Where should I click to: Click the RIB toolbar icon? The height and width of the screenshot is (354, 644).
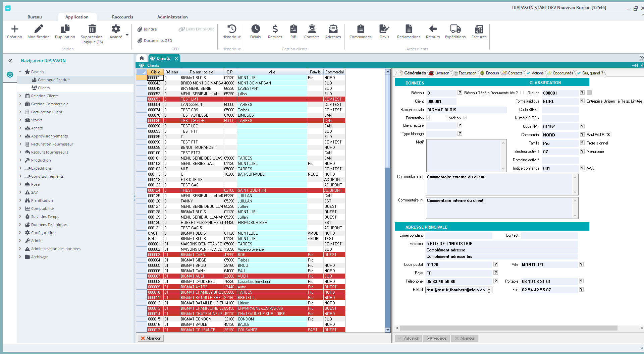coord(293,29)
